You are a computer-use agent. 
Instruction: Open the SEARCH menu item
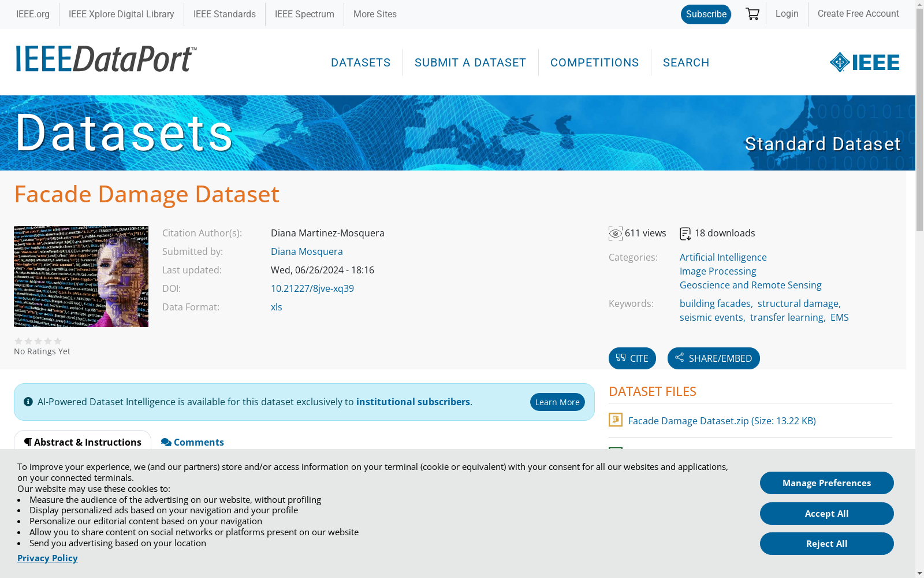pyautogui.click(x=686, y=62)
